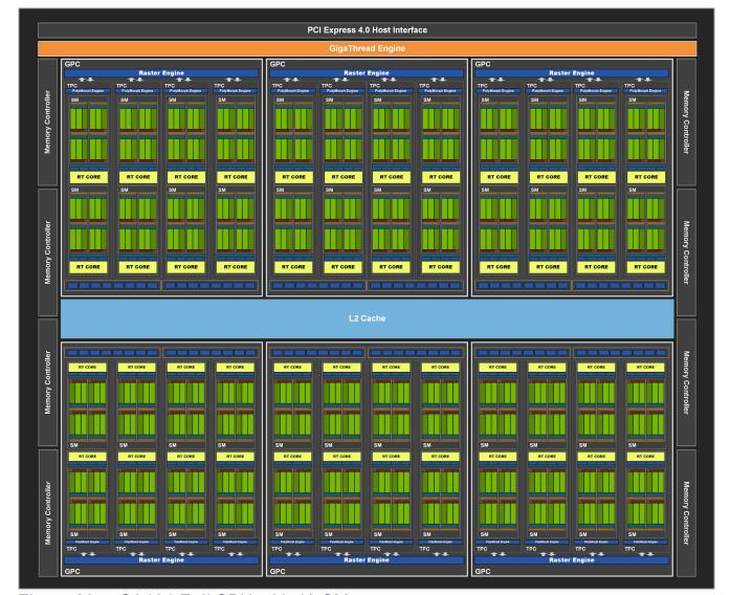Click the orange GigaThread Engine bar
The image size is (730, 595).
tap(366, 47)
